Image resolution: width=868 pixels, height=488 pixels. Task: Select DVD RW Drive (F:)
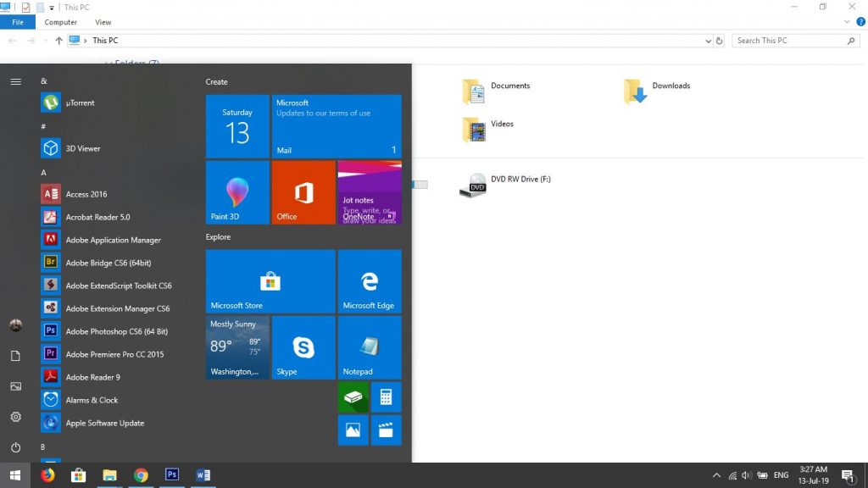tap(505, 186)
